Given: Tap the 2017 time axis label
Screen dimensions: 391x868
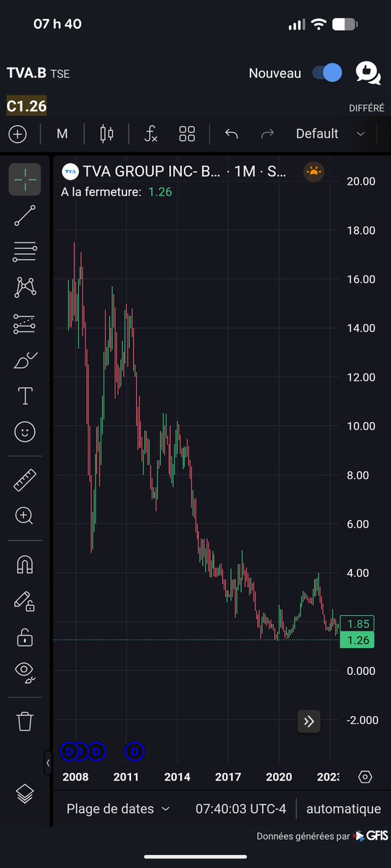Looking at the screenshot, I should (x=228, y=778).
